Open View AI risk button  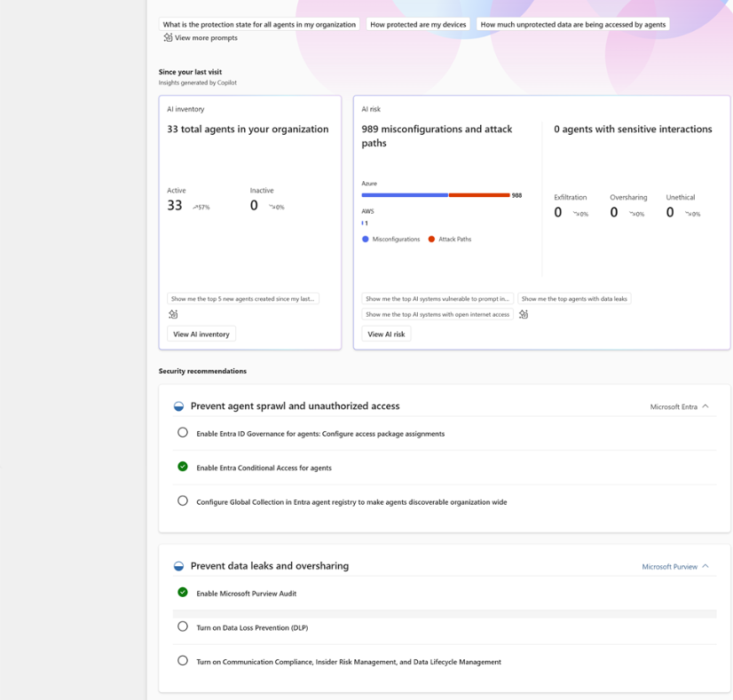point(386,334)
